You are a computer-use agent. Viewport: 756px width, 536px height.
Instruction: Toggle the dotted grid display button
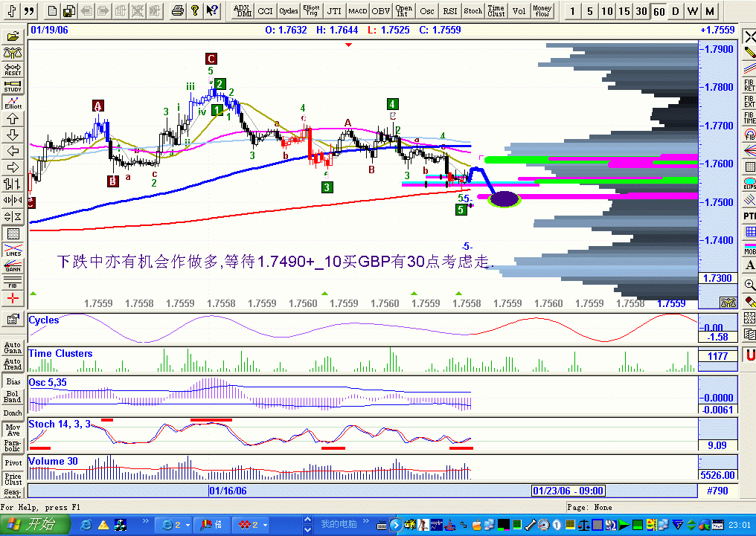tap(13, 233)
